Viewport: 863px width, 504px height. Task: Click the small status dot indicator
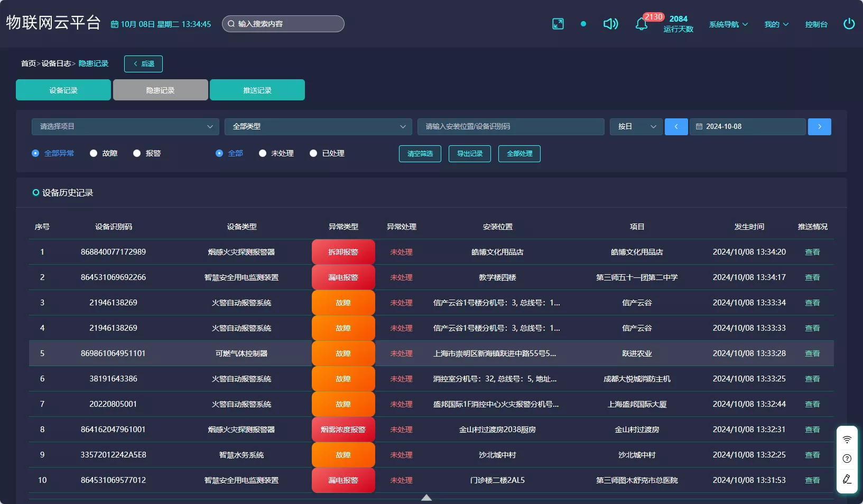click(x=583, y=24)
